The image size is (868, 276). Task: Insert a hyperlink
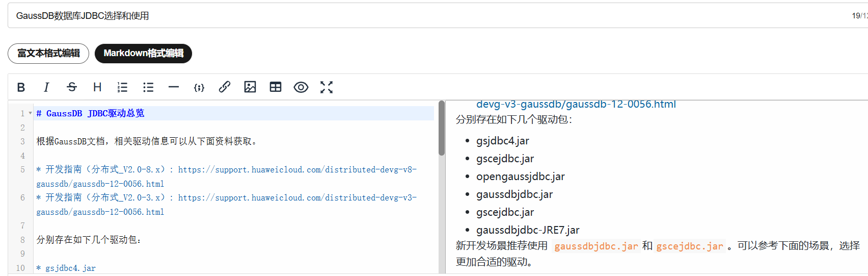[225, 87]
